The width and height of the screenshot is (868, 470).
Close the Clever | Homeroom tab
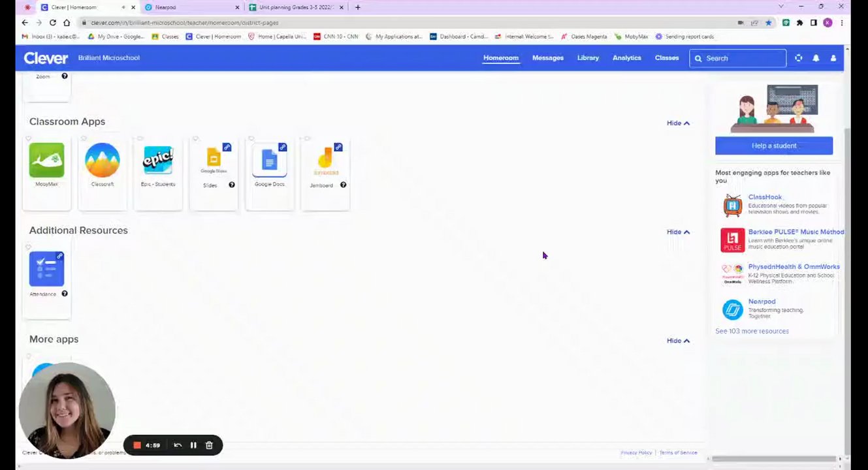pos(133,7)
